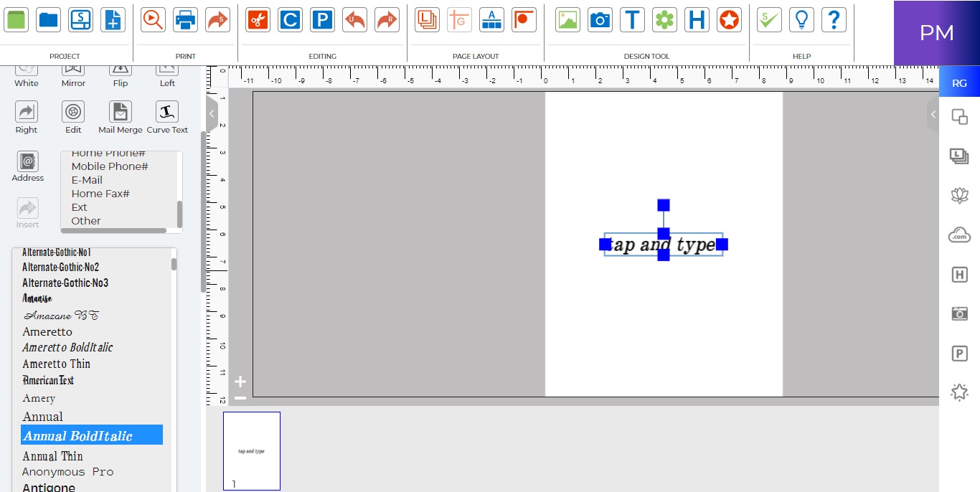Select 'Ext' in the field list
This screenshot has width=980, height=492.
79,207
